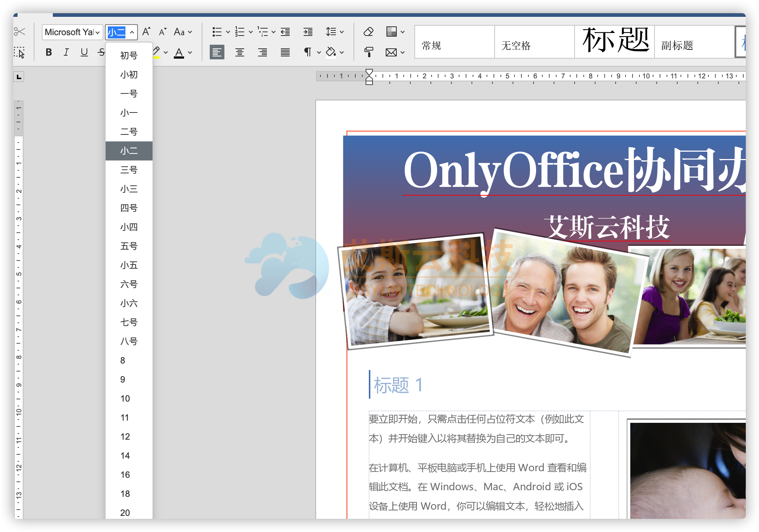This screenshot has width=759, height=532.
Task: Click the font color button with black bar
Action: pos(179,52)
